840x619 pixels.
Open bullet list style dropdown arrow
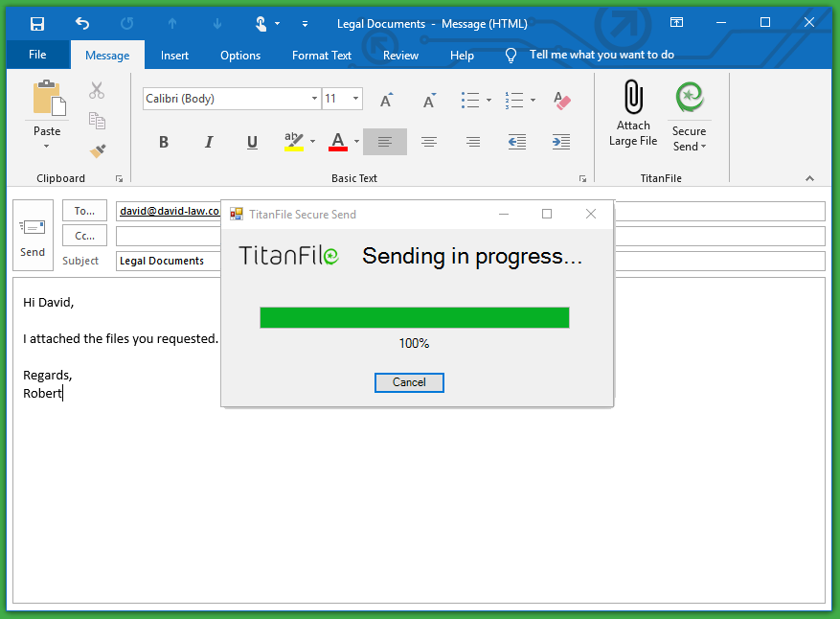(x=488, y=101)
